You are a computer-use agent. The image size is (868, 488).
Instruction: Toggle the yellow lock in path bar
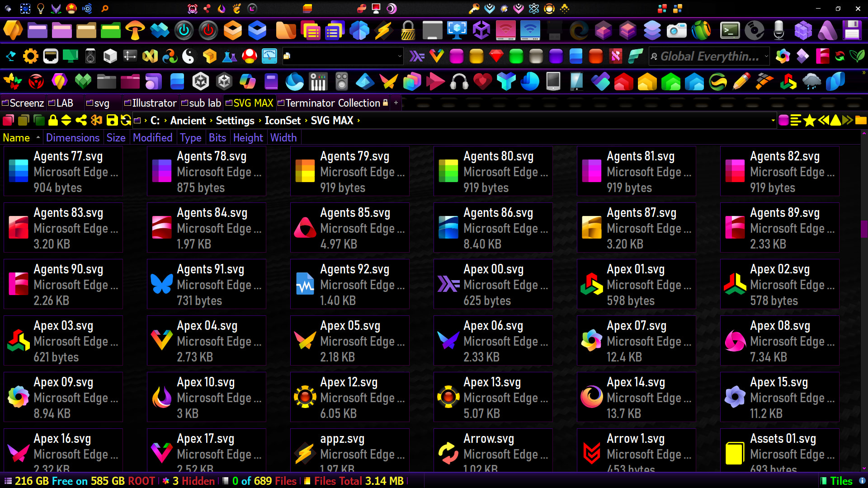pos(53,120)
